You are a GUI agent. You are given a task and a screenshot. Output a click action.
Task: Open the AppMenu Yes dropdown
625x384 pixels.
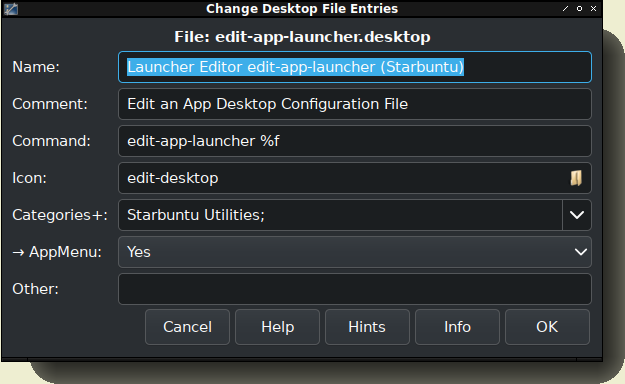pos(355,252)
